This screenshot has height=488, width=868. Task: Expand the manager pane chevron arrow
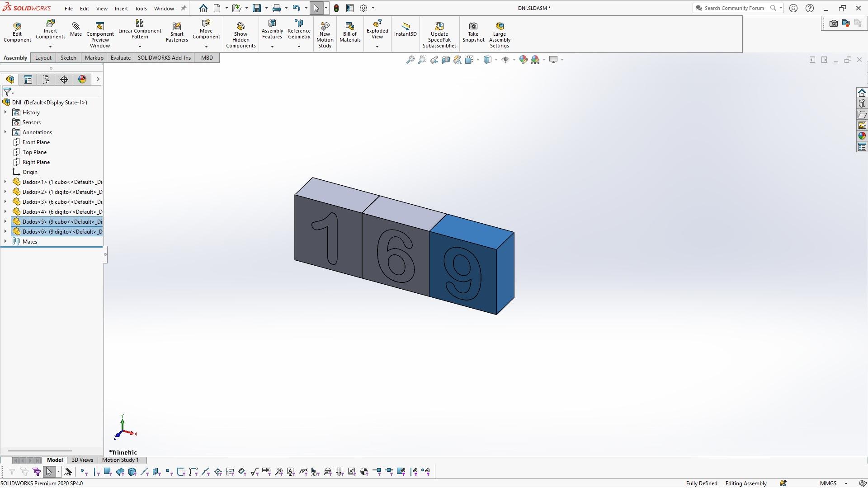(x=98, y=80)
